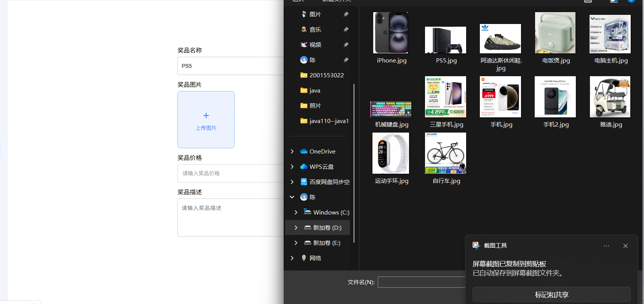The width and height of the screenshot is (644, 304).
Task: Select the iPhone.jpg thumbnail
Action: coord(391,33)
